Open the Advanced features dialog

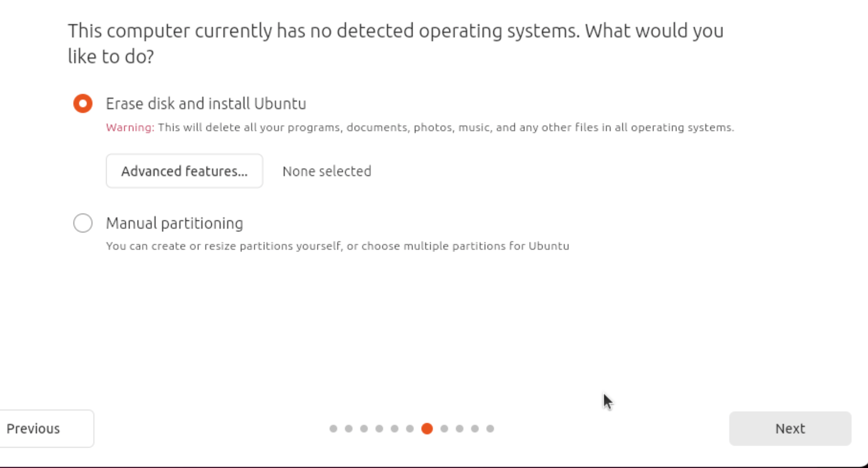pos(184,171)
